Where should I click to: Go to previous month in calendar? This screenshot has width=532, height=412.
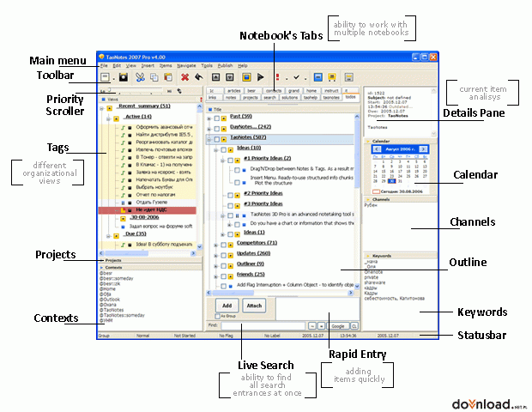tap(377, 149)
